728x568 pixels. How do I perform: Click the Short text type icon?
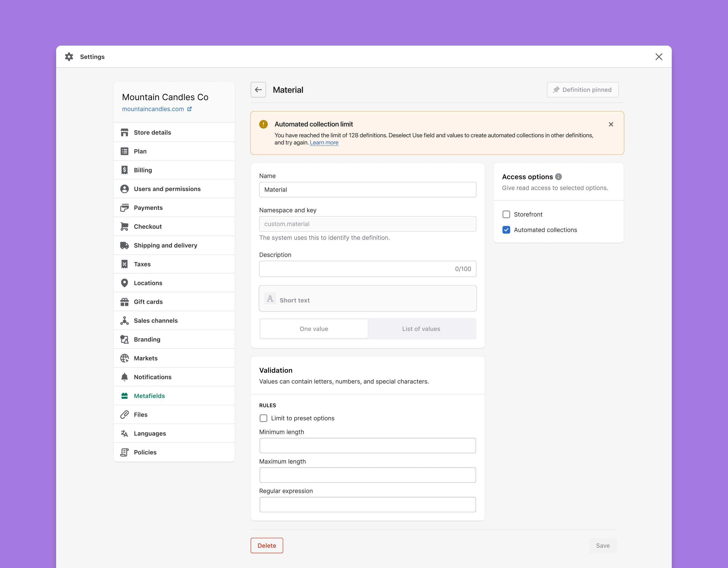[270, 298]
